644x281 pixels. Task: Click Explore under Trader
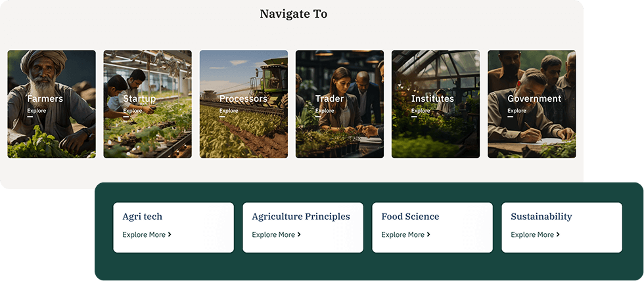click(325, 111)
